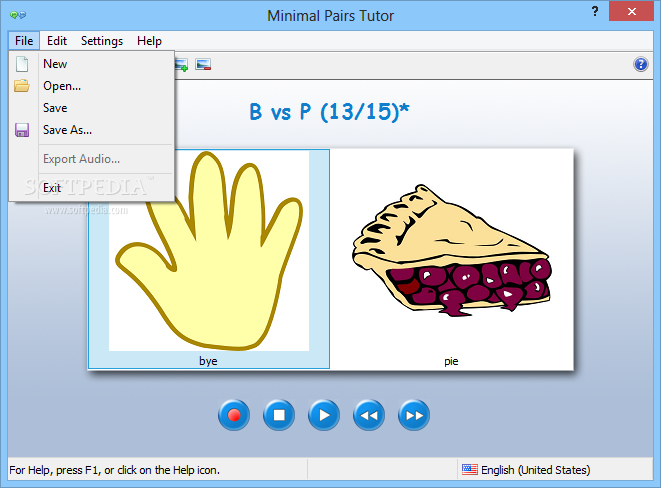
Task: Click the Stop playback button
Action: pos(279,415)
